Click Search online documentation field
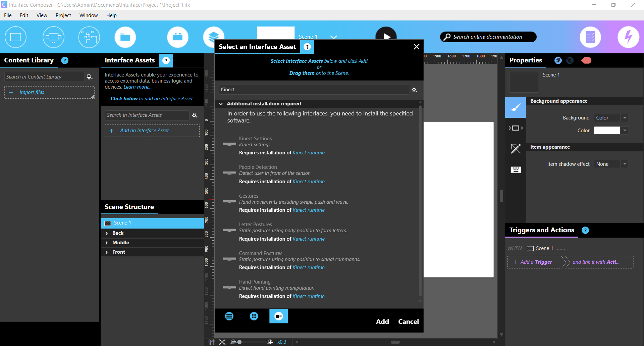Viewport: 644px width, 346px height. (x=488, y=37)
